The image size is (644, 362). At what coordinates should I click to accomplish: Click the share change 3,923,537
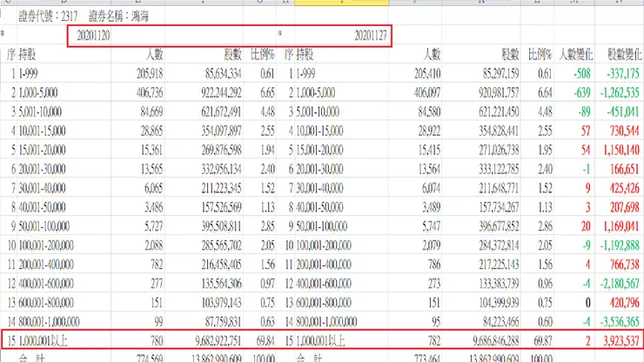point(621,341)
